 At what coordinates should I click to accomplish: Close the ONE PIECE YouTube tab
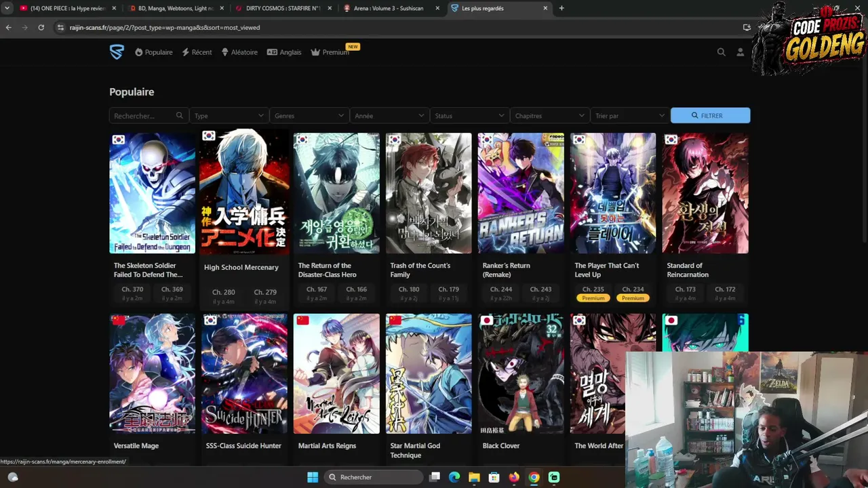point(114,8)
